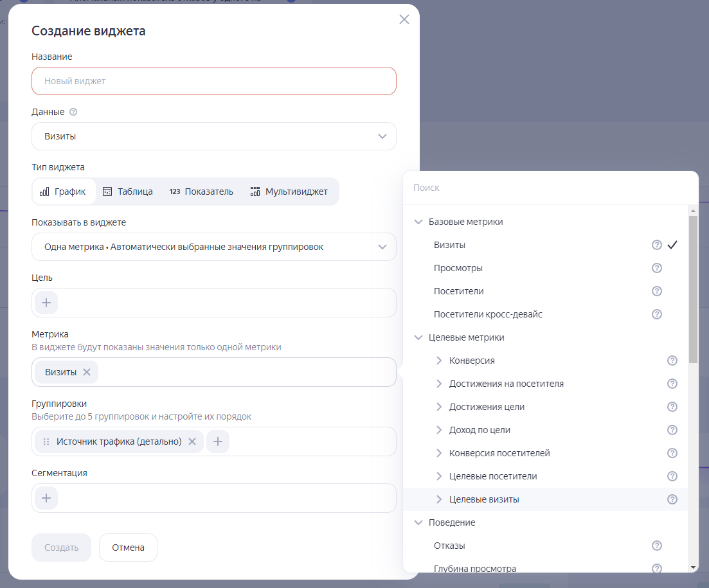Add a goal via Цель plus button
Image resolution: width=709 pixels, height=588 pixels.
[46, 303]
